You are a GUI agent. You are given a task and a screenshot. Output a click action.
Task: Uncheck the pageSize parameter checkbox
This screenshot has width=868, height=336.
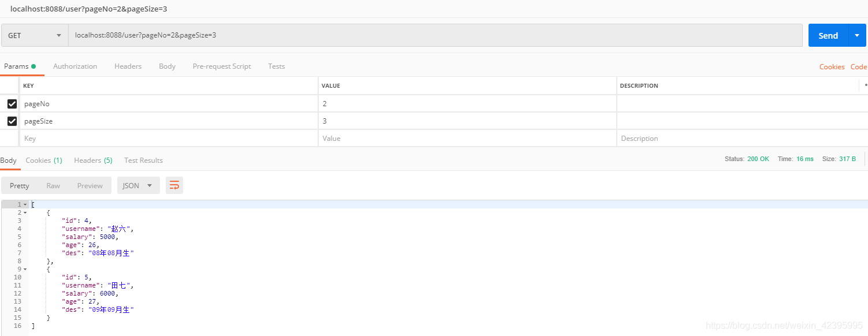pos(12,121)
